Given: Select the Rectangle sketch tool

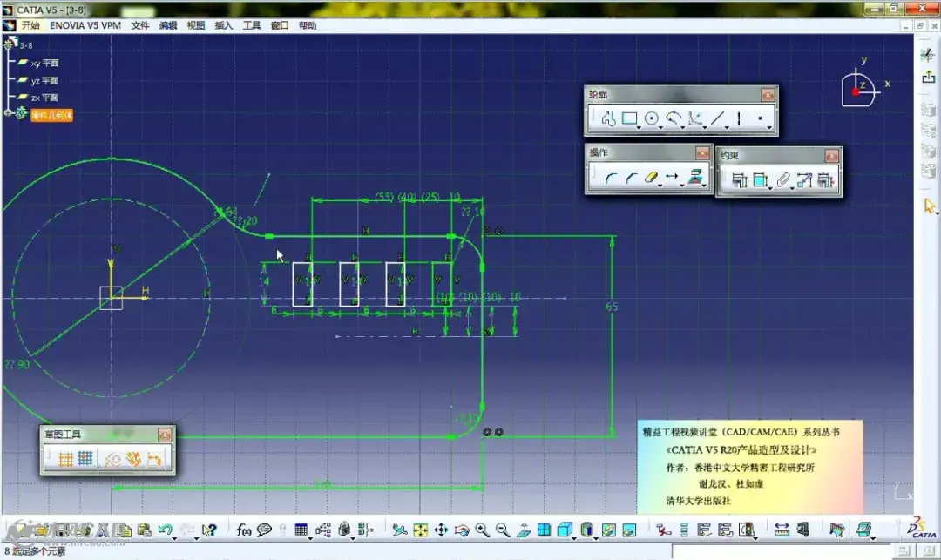Looking at the screenshot, I should 629,118.
